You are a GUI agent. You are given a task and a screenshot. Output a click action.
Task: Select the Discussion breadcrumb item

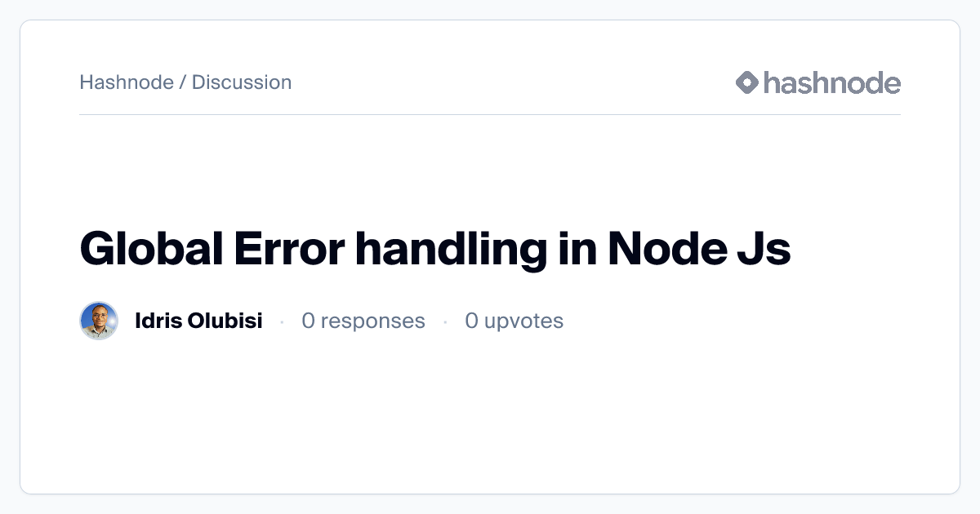point(242,82)
